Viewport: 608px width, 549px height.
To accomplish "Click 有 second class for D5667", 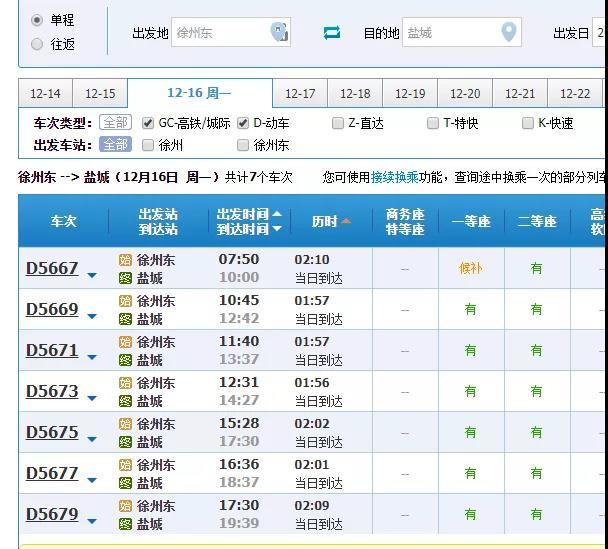I will point(537,268).
